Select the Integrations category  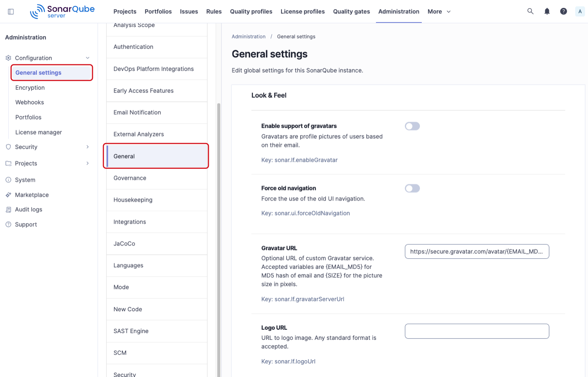[157, 222]
